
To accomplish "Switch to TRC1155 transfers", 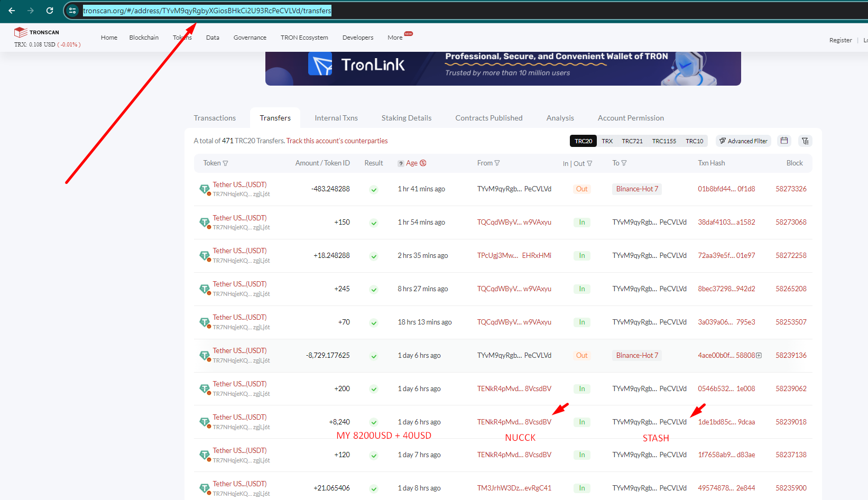I will click(664, 141).
